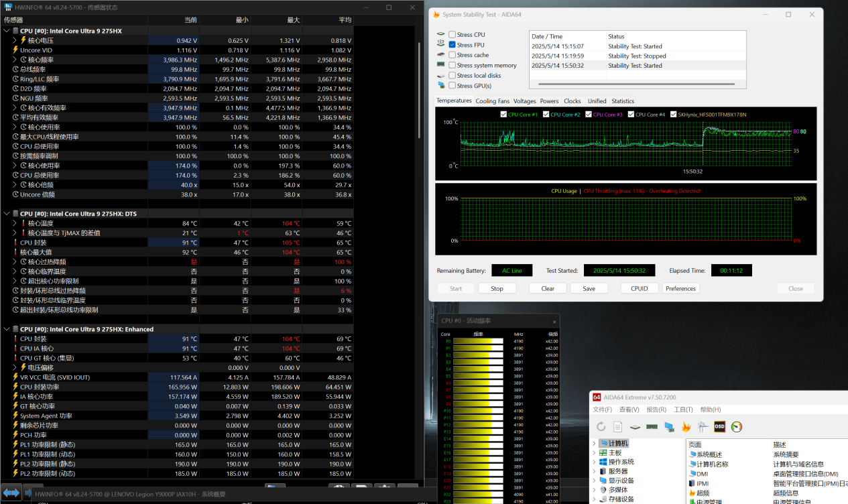This screenshot has height=504, width=848.
Task: Click the CPU chip toolbar icon
Action: pos(635,427)
